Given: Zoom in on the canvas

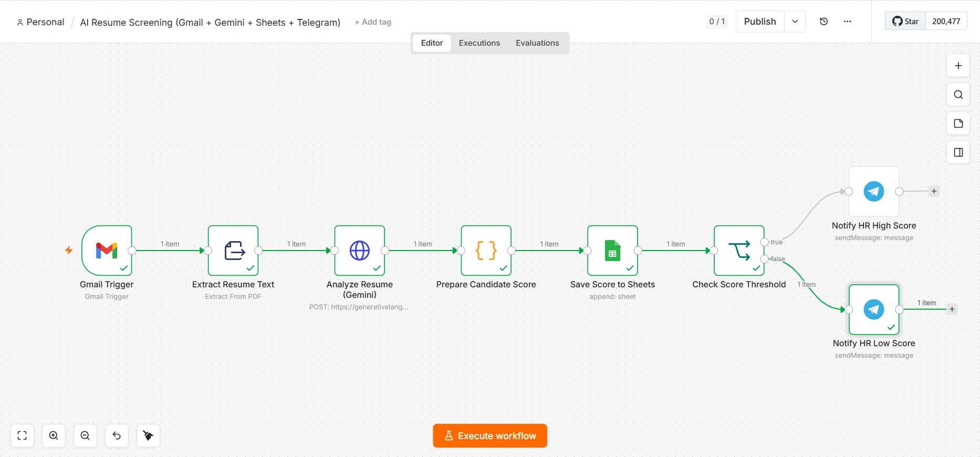Looking at the screenshot, I should click(54, 435).
